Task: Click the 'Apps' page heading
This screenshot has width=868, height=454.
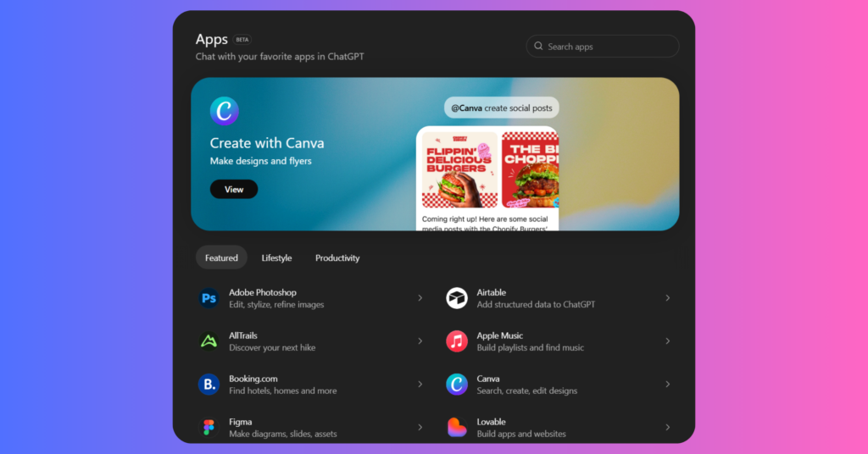Action: (211, 40)
